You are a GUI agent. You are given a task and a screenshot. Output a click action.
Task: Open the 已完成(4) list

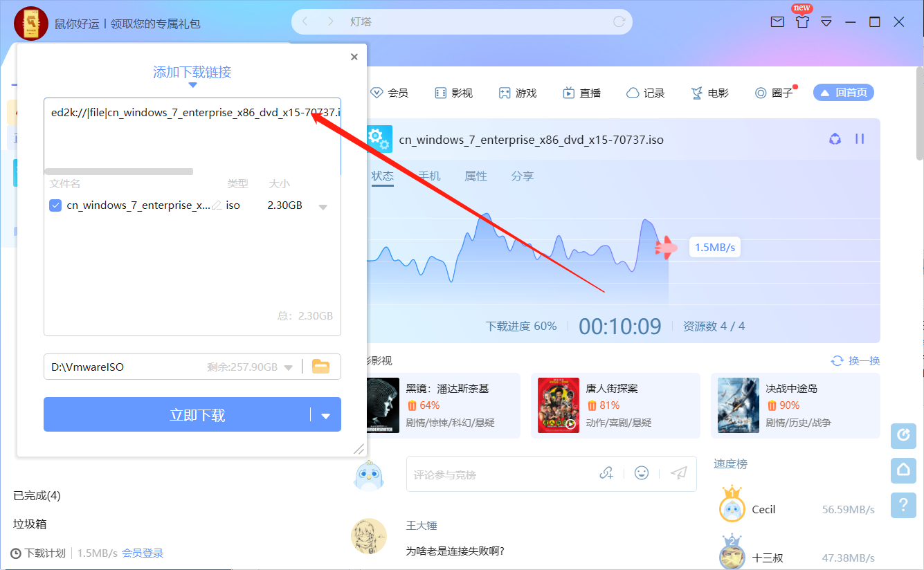click(x=37, y=496)
